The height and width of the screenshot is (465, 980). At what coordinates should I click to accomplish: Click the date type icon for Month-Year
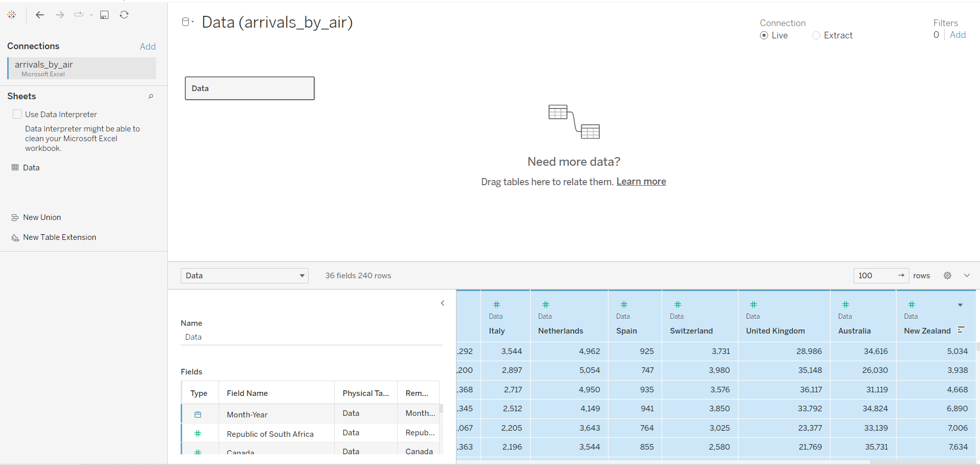pos(198,414)
